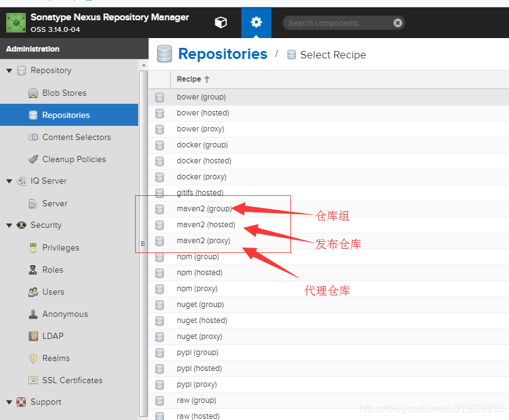Open Content Selectors page

(77, 138)
